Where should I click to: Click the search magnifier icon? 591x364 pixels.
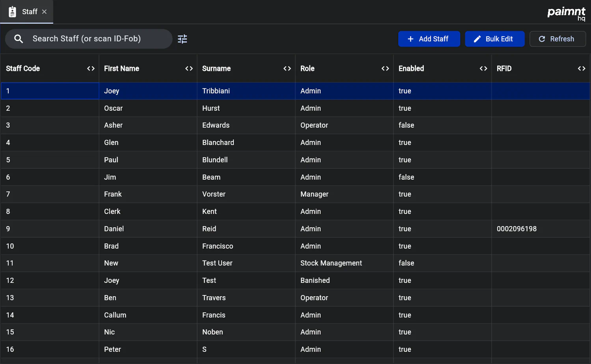(x=19, y=39)
